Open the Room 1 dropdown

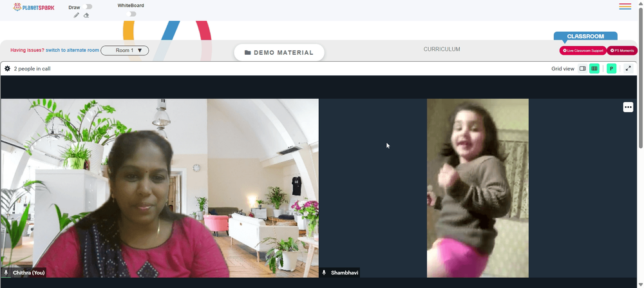[x=125, y=50]
